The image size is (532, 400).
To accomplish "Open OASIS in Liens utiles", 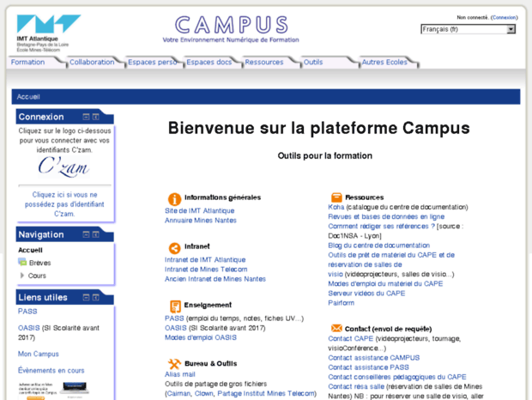I will click(29, 328).
